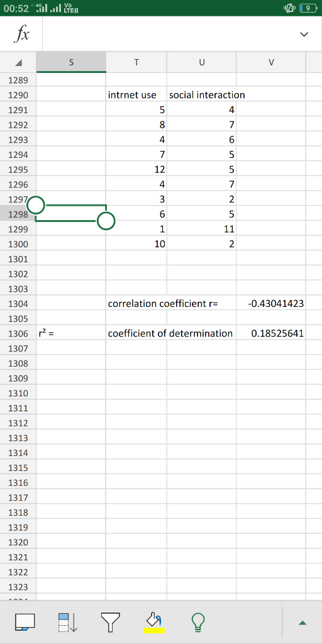This screenshot has width=322, height=644.
Task: Tap the fx function icon
Action: click(x=21, y=35)
